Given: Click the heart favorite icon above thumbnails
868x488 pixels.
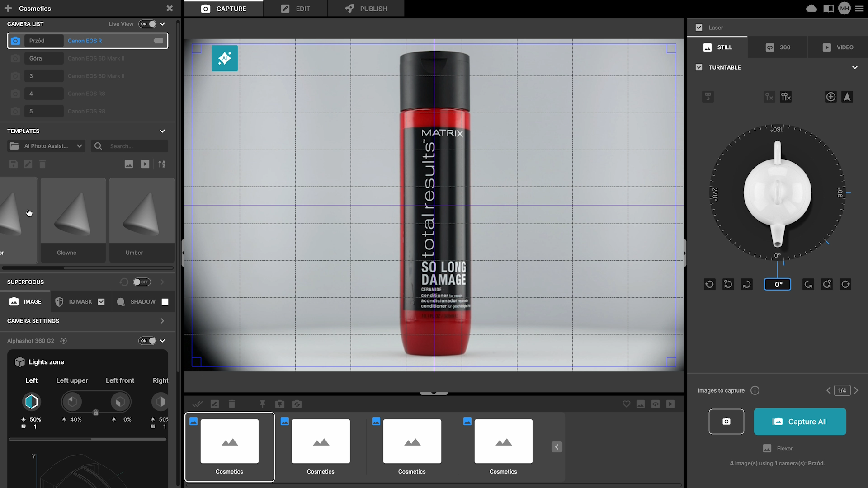Looking at the screenshot, I should point(626,404).
